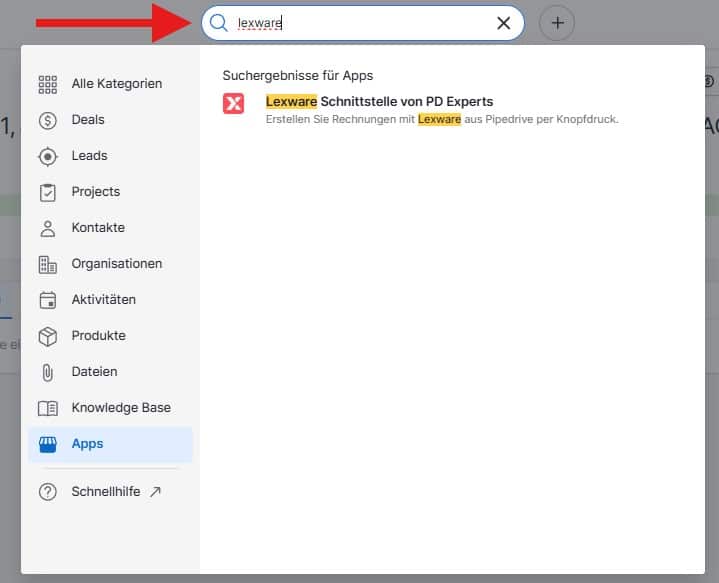This screenshot has width=719, height=583.
Task: Click the plus quick-add button
Action: click(x=557, y=23)
